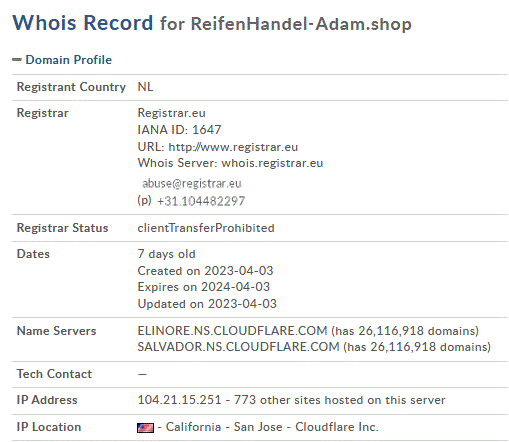Click the IANA ID: 1647 text
This screenshot has width=509, height=442.
coord(179,130)
